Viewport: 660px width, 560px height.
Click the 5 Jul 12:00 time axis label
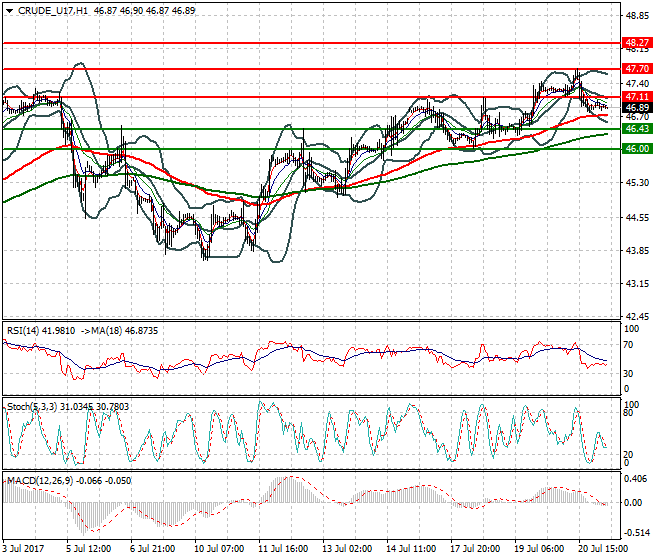[89, 549]
